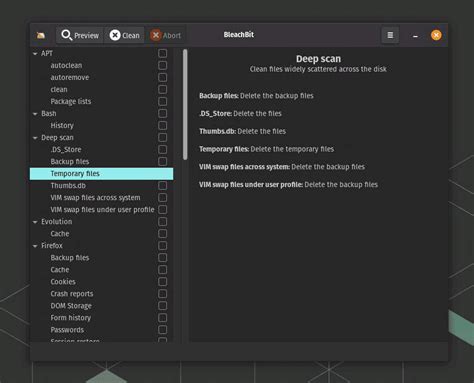Tick the Thumbs.db checkbox
The height and width of the screenshot is (383, 474).
click(x=162, y=185)
